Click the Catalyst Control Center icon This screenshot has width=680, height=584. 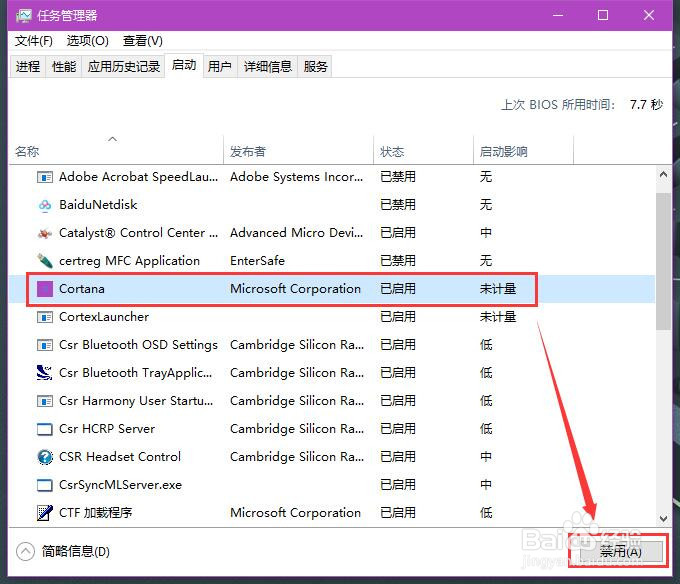point(45,233)
